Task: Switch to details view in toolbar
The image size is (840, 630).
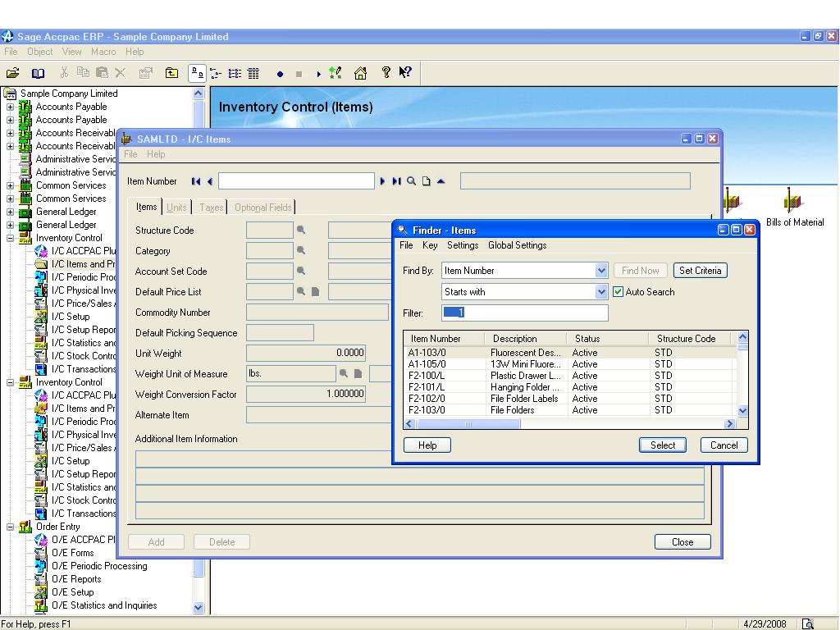Action: (x=253, y=73)
